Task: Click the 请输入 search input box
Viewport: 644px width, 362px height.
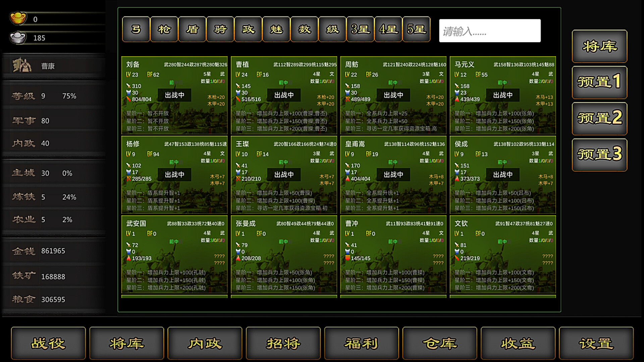Action: point(490,31)
